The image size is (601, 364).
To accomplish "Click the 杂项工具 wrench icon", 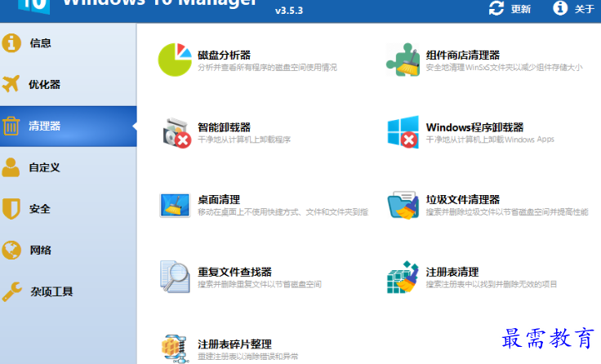I will pyautogui.click(x=11, y=291).
